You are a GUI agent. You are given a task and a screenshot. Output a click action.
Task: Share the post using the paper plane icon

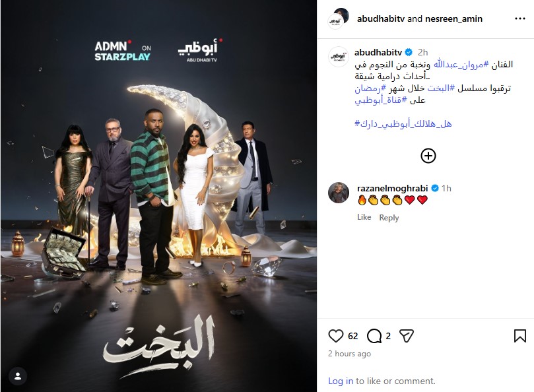[x=407, y=336]
